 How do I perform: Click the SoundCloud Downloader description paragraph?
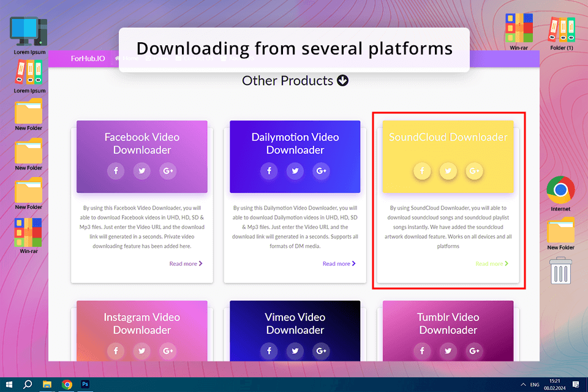(x=448, y=227)
